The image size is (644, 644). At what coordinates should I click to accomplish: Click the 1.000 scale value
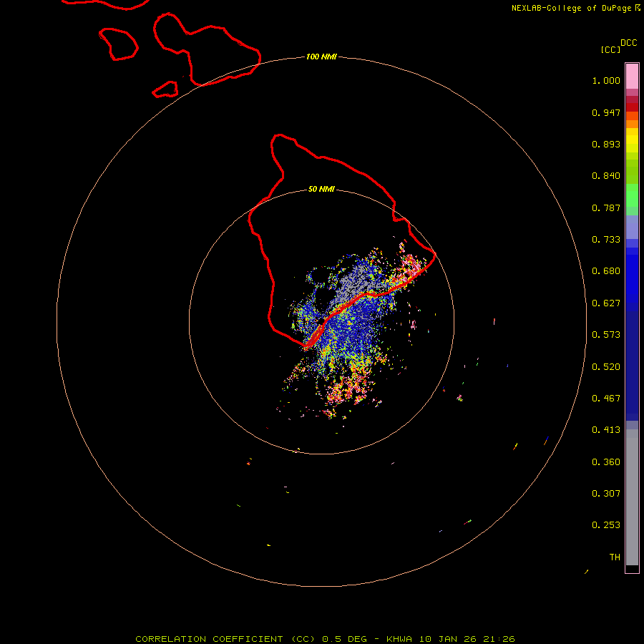point(606,80)
